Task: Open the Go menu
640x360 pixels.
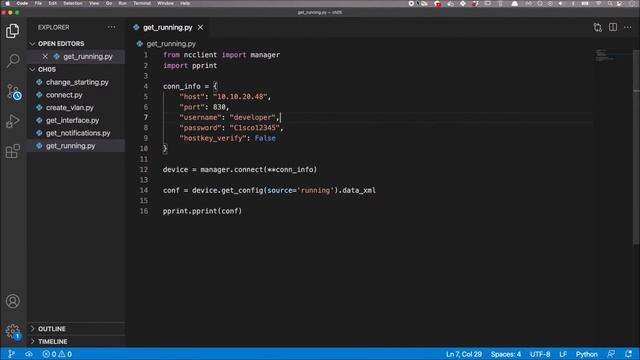Action: point(109,3)
